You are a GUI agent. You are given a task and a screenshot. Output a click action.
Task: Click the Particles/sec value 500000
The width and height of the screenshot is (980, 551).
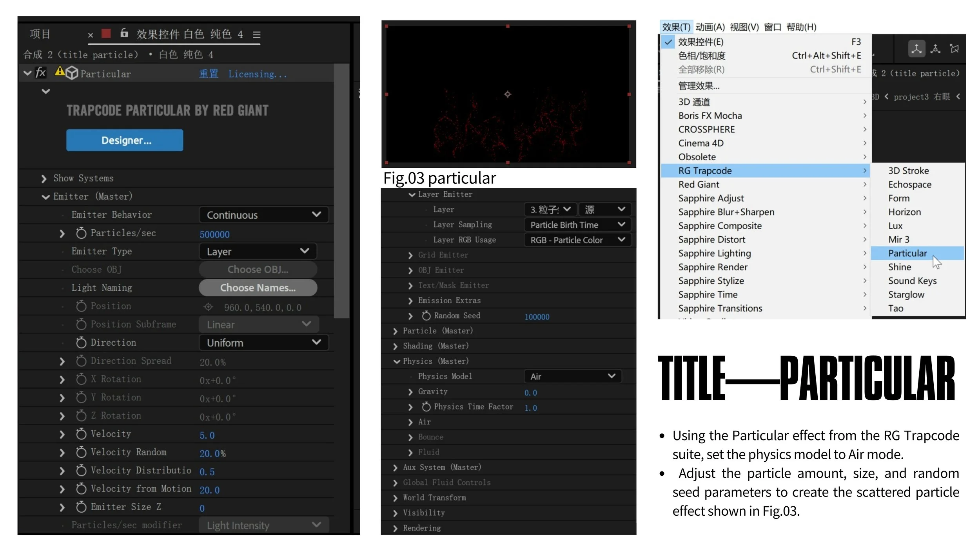coord(214,234)
